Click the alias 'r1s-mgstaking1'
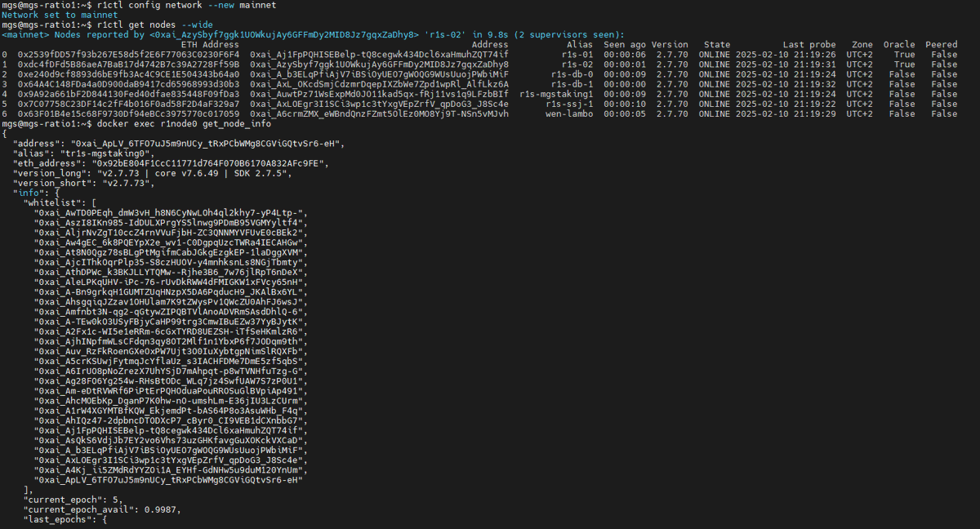Image resolution: width=980 pixels, height=529 pixels. pyautogui.click(x=556, y=94)
